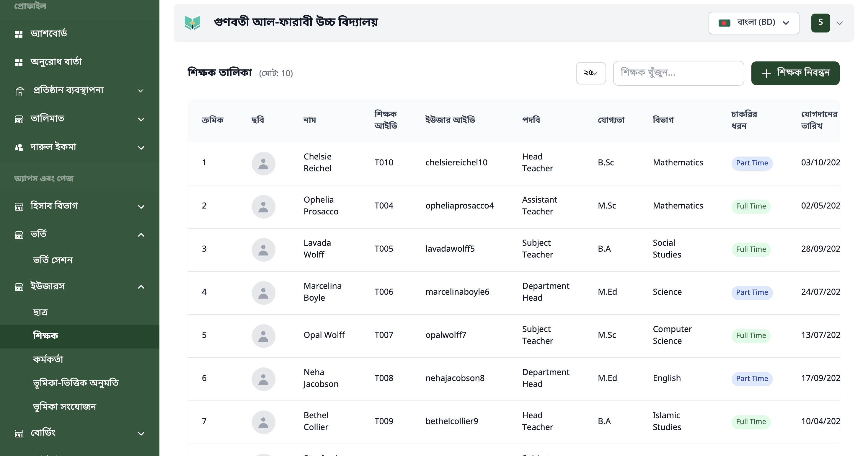Viewport: 868px width, 456px height.
Task: Click Marcelina Boyle's profile avatar
Action: tap(263, 293)
